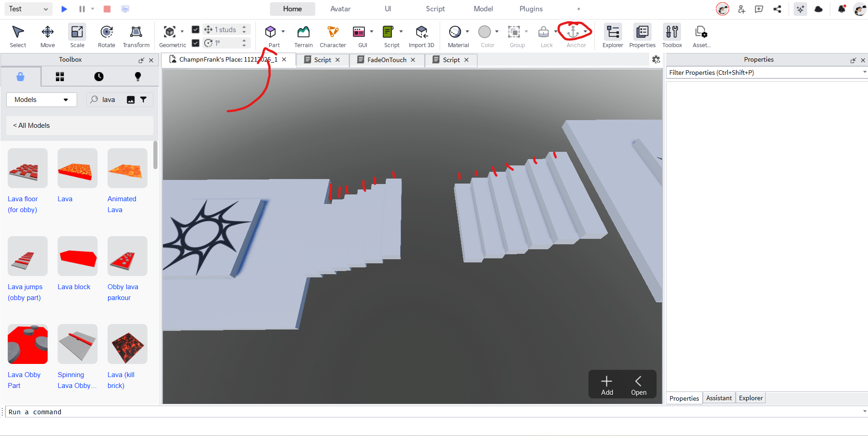Open the Explorer panel
This screenshot has width=868, height=436.
click(612, 35)
